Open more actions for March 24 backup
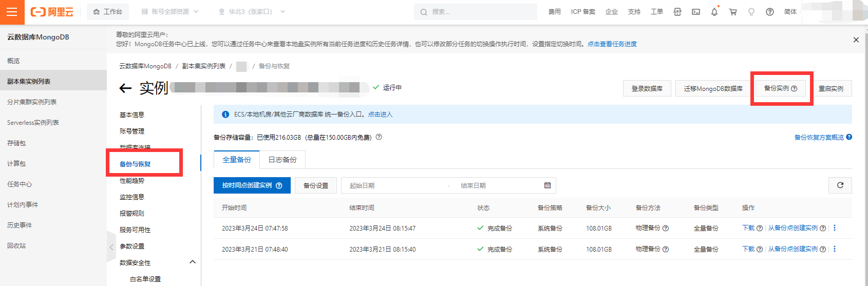The image size is (868, 286). click(835, 228)
